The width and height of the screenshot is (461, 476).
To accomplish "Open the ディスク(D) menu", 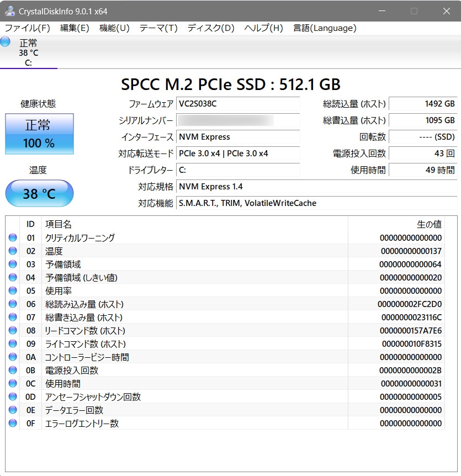I will (x=211, y=28).
